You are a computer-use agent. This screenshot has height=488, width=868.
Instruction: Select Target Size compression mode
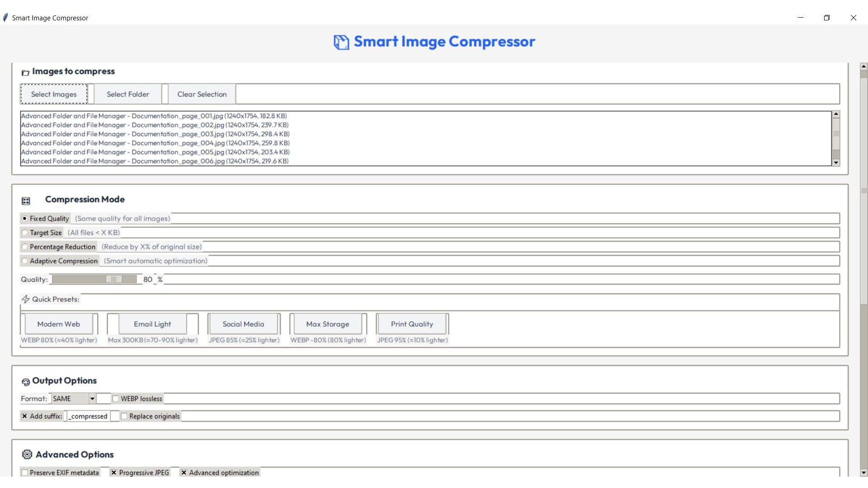tap(25, 233)
